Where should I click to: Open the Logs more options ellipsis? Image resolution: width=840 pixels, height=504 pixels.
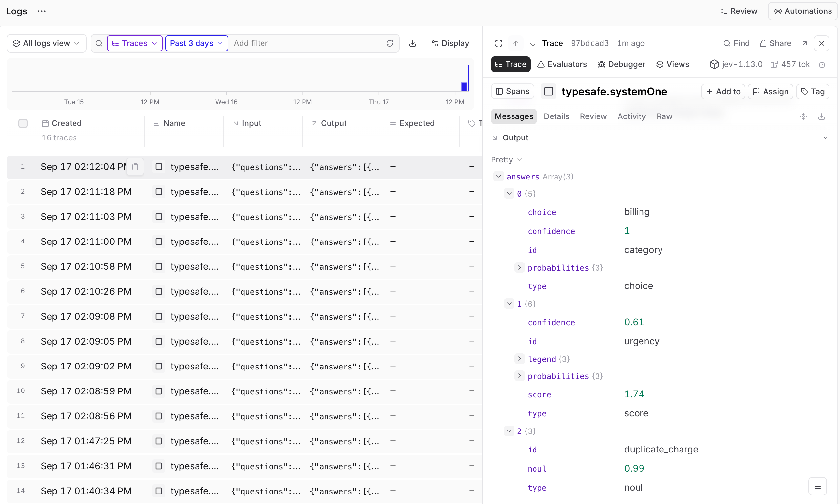42,11
